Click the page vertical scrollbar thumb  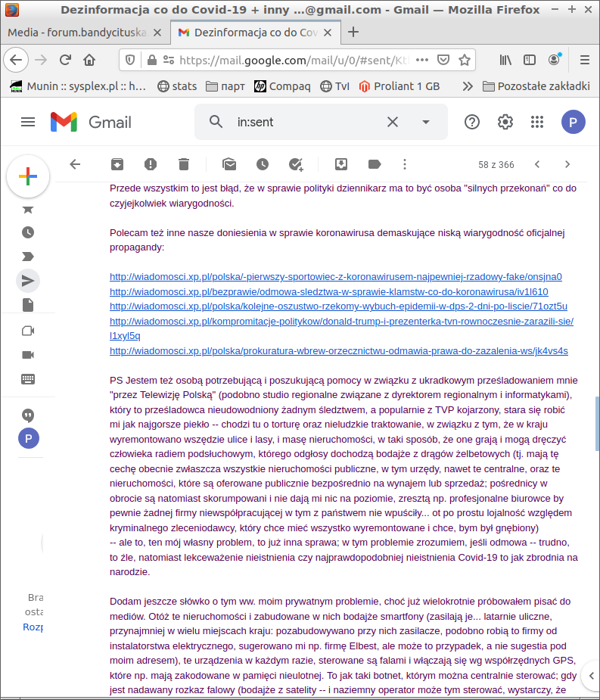tap(597, 423)
